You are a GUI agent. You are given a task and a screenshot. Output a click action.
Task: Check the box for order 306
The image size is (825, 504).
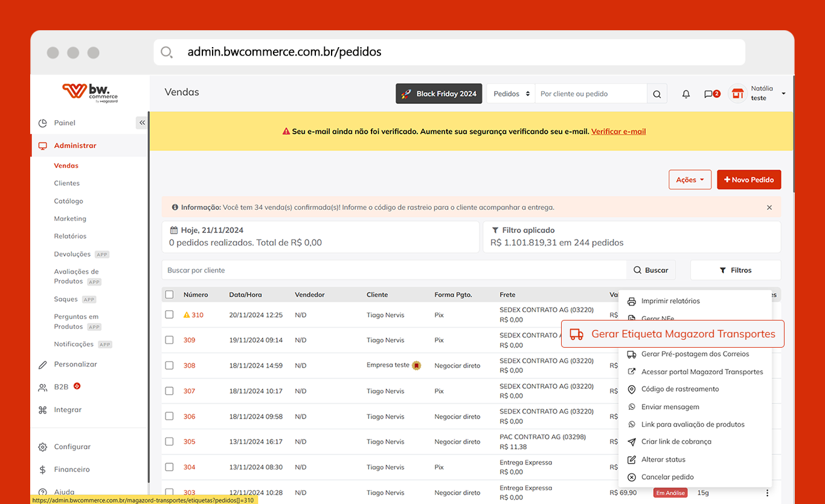tap(169, 416)
